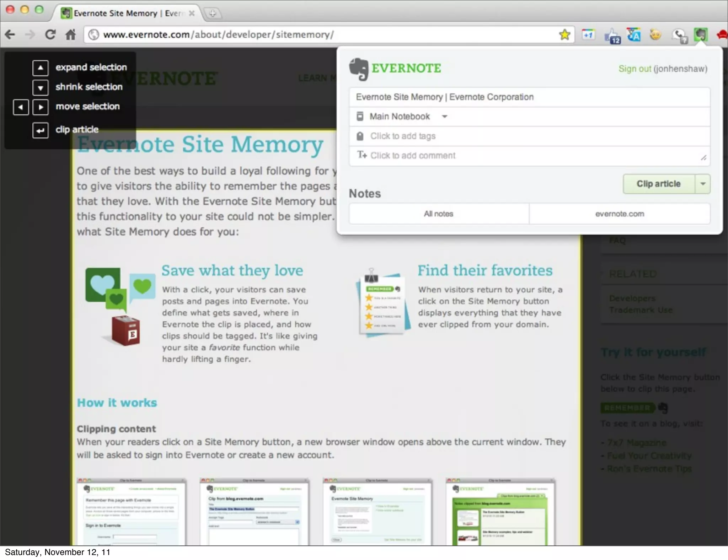This screenshot has height=560, width=728.
Task: Click the Sign out link
Action: point(635,69)
